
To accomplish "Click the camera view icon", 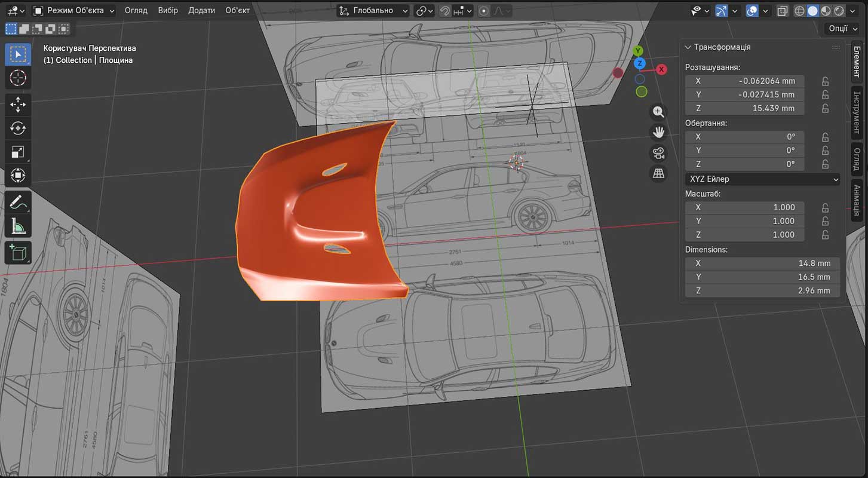I will (658, 153).
